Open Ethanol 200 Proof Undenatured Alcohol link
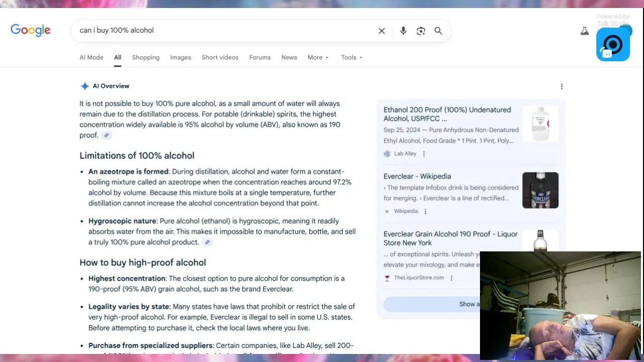This screenshot has width=644, height=362. pyautogui.click(x=447, y=114)
